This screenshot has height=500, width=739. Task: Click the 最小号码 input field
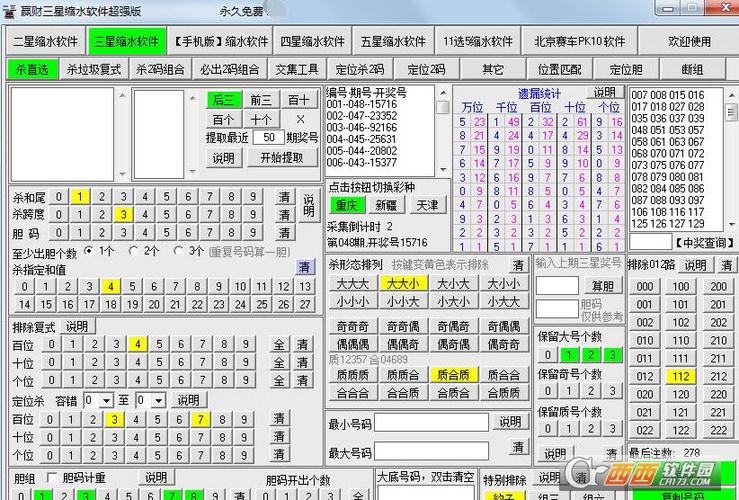coord(431,423)
